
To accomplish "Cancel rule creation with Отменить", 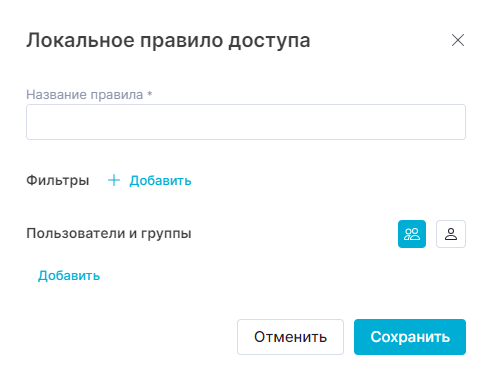I will coord(290,337).
